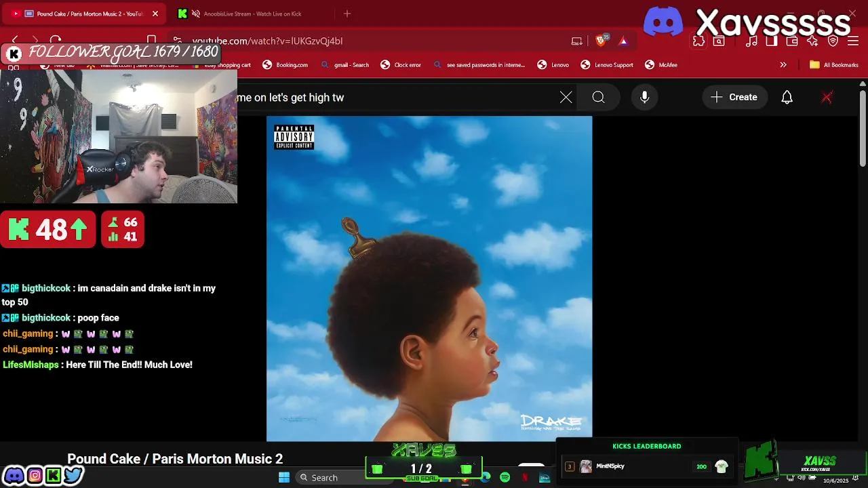Clear the YouTube search query with X

(x=566, y=98)
